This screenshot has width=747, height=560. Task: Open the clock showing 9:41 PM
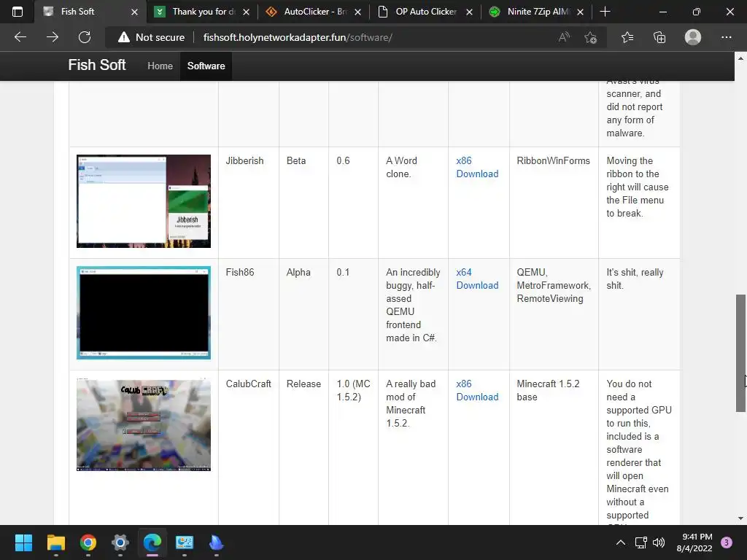[x=694, y=542]
